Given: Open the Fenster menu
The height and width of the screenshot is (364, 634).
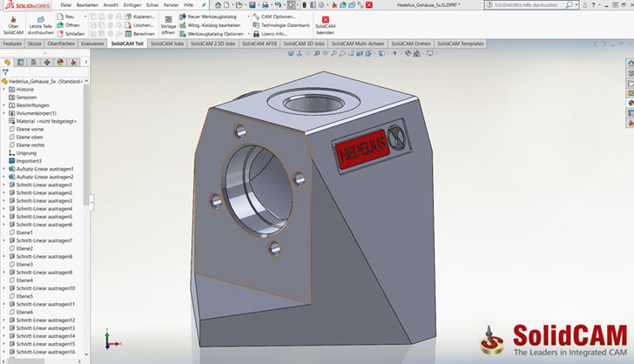Looking at the screenshot, I should (x=171, y=5).
